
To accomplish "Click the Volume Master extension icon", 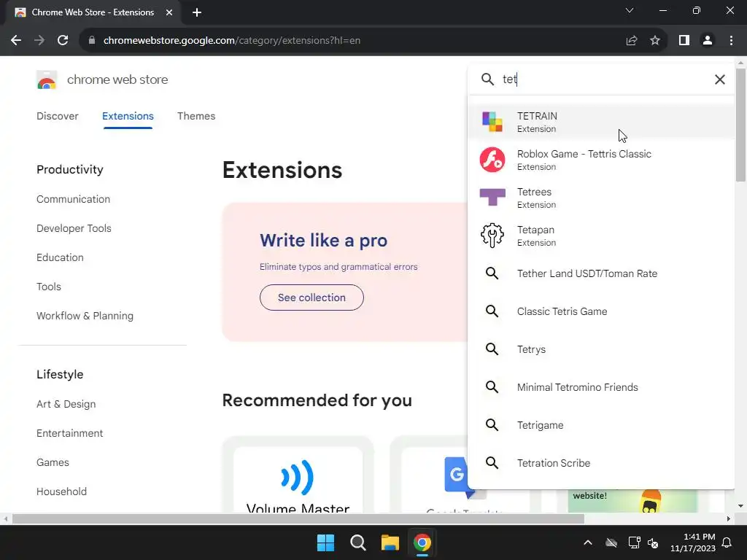I will click(x=298, y=477).
